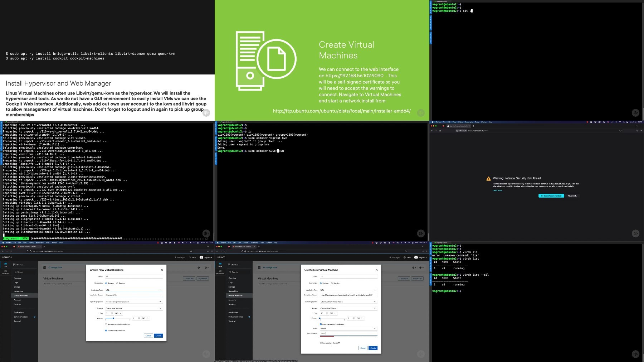Click volume icon above the security warning page
Viewport: 644px width, 362px height.
point(611,122)
